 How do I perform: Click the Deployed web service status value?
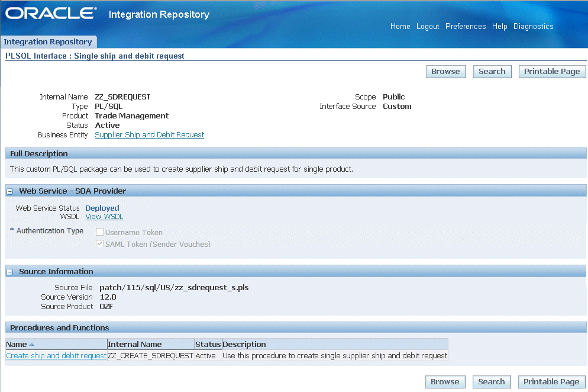pyautogui.click(x=102, y=208)
